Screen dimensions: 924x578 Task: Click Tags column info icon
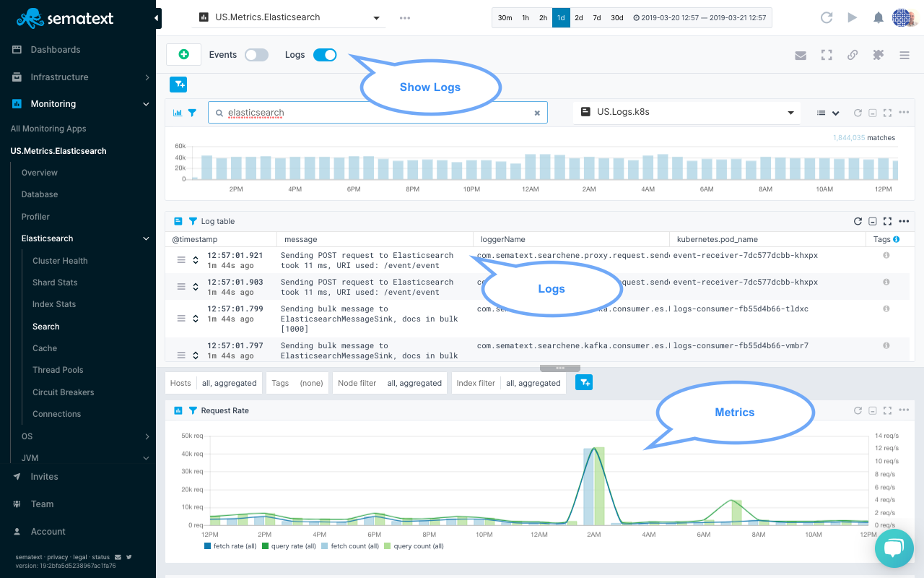point(897,239)
